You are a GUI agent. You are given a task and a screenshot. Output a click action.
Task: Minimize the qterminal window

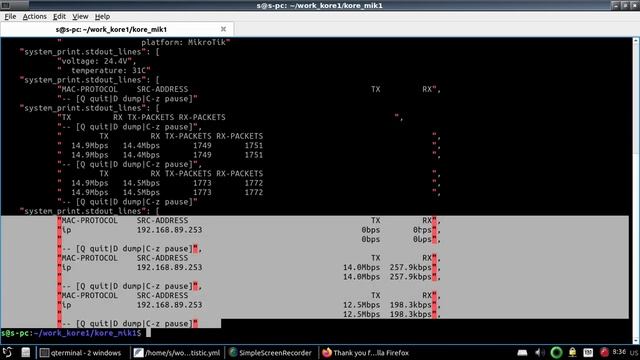pyautogui.click(x=616, y=5)
